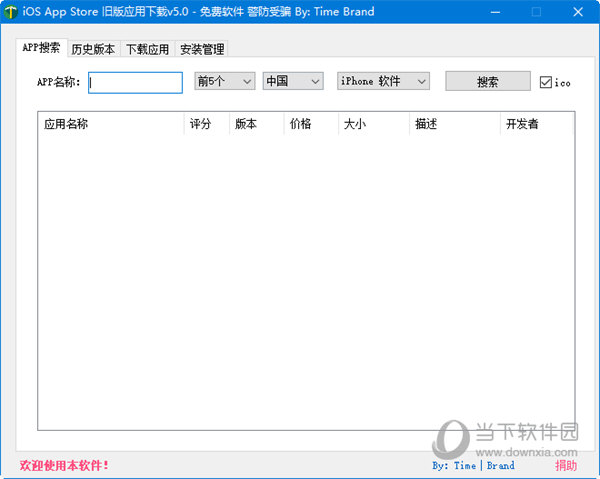The image size is (600, 479).
Task: Click the 版本 column header
Action: tap(256, 124)
